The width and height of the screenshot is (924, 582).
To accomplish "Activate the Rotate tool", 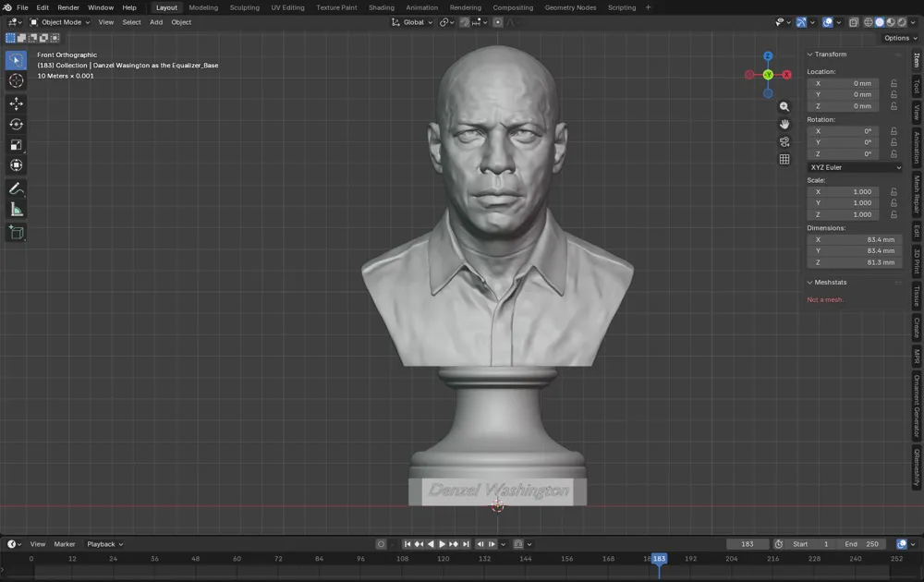I will [x=16, y=125].
